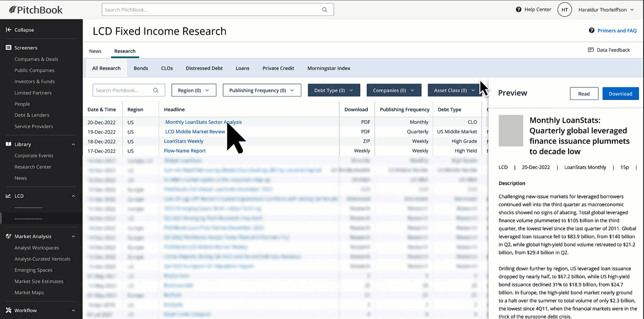Select the All Research sub-tab
The image size is (644, 319).
pyautogui.click(x=106, y=68)
